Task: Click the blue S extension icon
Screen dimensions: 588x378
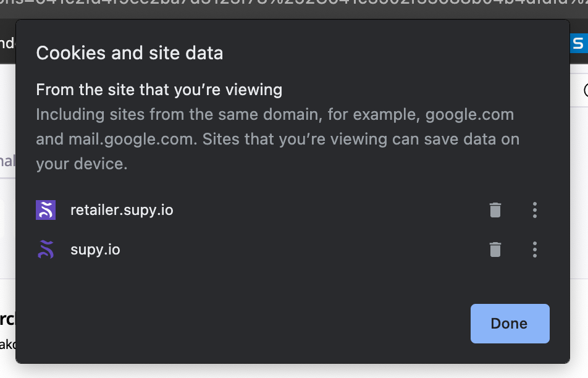Action: tap(578, 43)
